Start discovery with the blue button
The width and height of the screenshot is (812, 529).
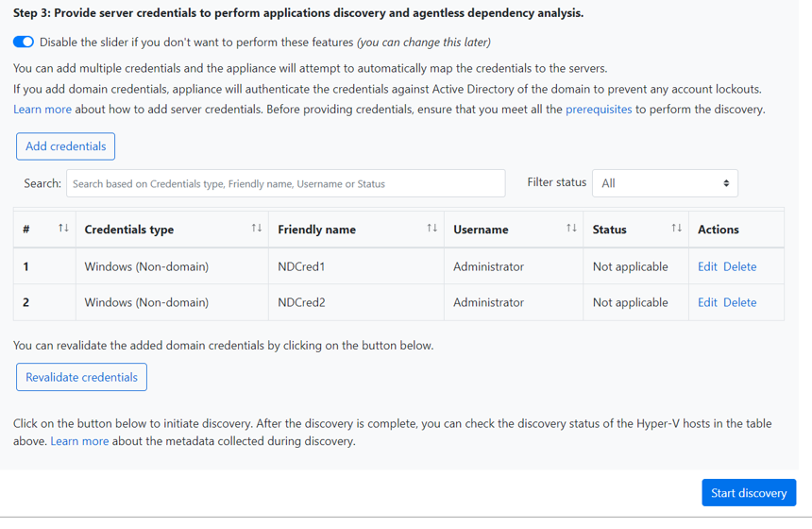point(749,493)
